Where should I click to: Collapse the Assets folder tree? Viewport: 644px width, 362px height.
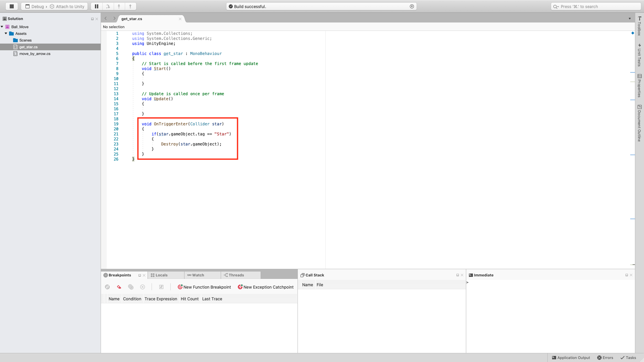[6, 34]
